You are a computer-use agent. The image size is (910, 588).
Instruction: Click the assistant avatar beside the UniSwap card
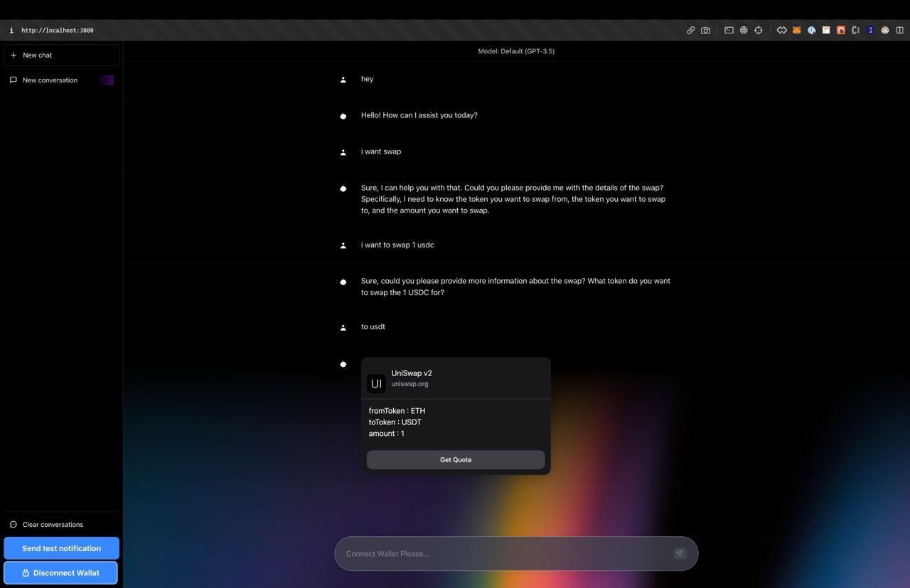[x=343, y=364]
